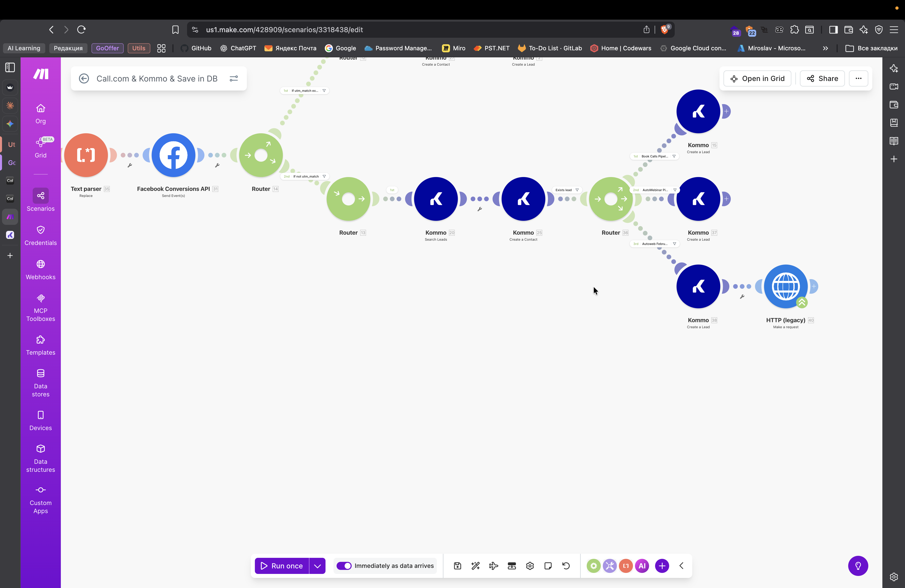
Task: Click the purple AI assistant circle
Action: pos(642,566)
